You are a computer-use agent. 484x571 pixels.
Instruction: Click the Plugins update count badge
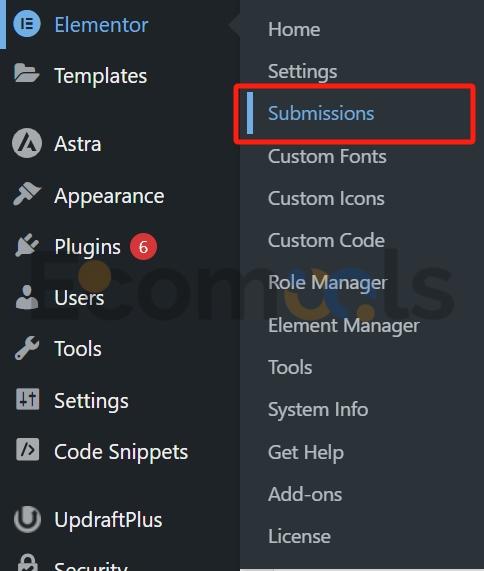(x=143, y=247)
